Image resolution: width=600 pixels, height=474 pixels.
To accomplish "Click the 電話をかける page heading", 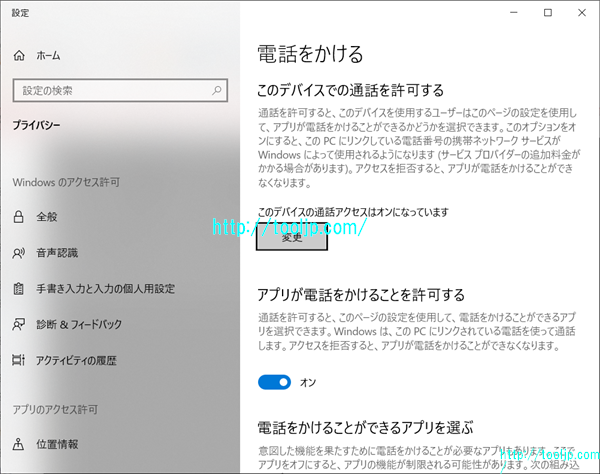I will [310, 54].
